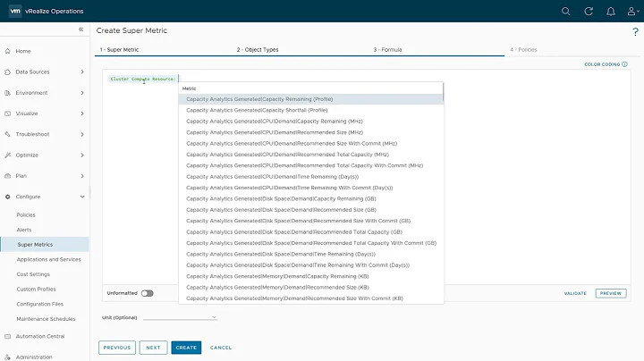Click the Create button
Screen dimensions: 644x361
coord(186,348)
